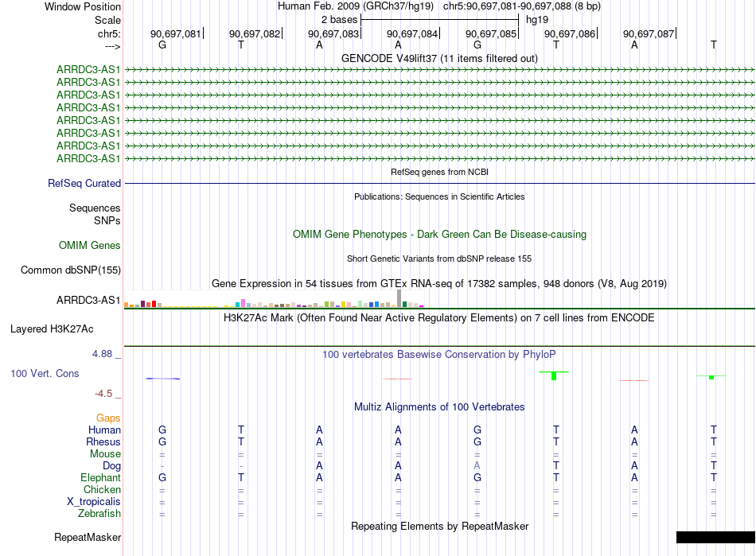Image resolution: width=756 pixels, height=556 pixels.
Task: Click the chr5:90,697,081-90,697,088 (8 bp) position text
Action: pos(522,6)
